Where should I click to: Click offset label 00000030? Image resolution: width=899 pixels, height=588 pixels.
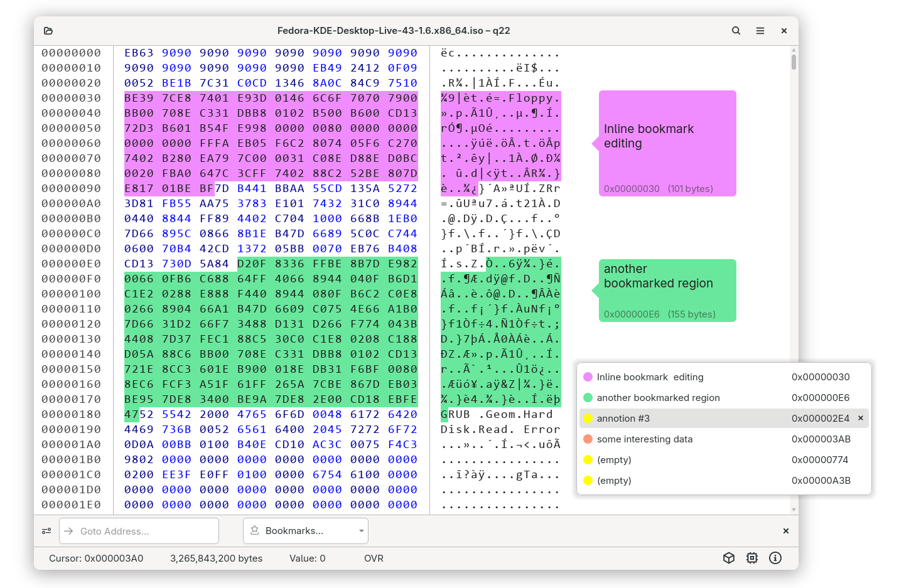coord(71,99)
